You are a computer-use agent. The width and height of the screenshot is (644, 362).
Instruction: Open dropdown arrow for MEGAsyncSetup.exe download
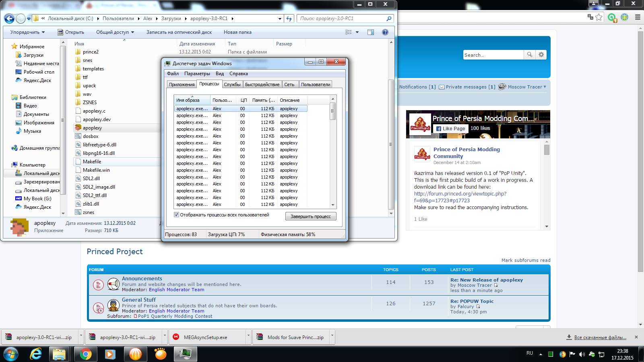point(248,335)
